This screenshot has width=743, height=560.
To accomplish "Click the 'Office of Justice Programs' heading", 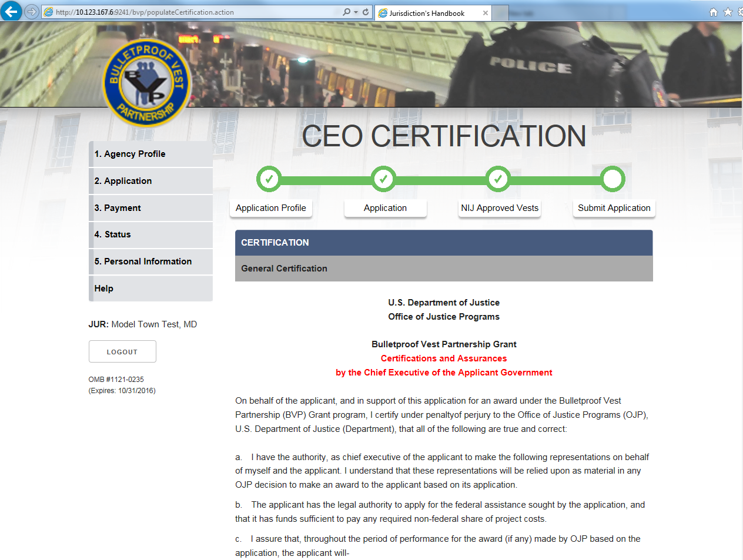I will 444,317.
